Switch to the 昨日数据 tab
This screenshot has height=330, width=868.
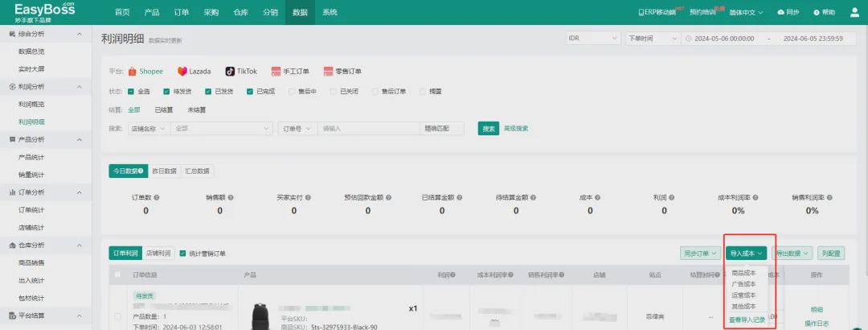point(165,171)
